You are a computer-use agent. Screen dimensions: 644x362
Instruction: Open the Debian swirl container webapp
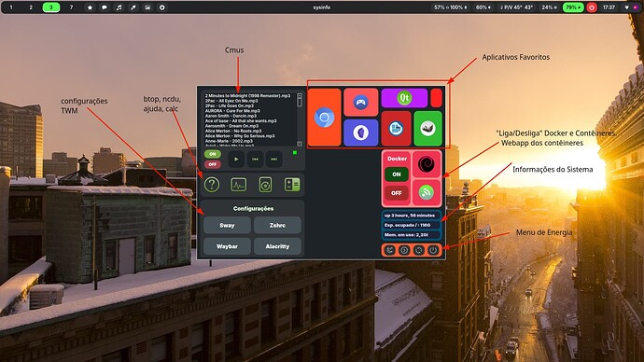pos(427,164)
